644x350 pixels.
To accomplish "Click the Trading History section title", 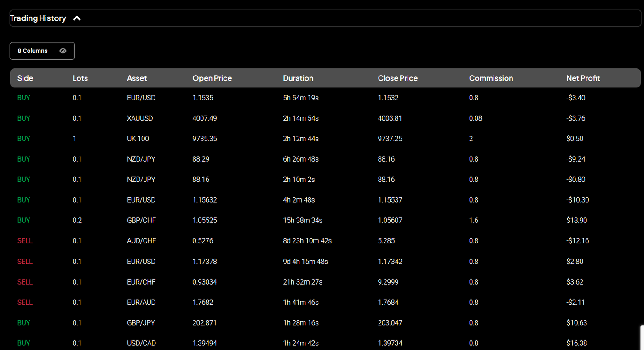I will [38, 18].
